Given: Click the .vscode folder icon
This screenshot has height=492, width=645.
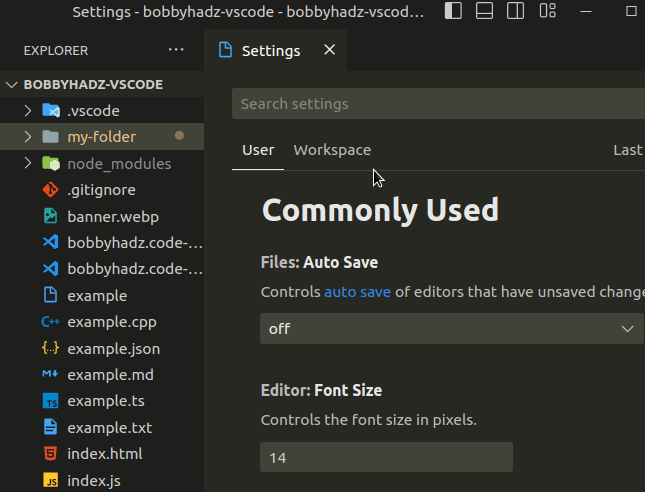Looking at the screenshot, I should coord(51,110).
